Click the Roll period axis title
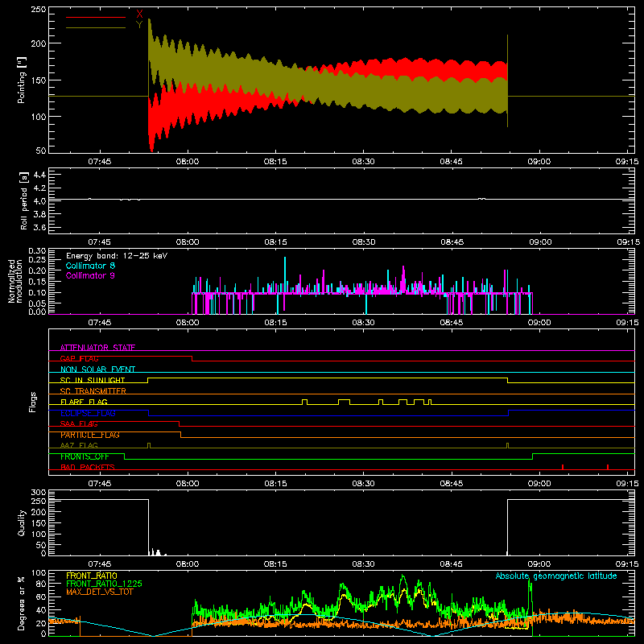 23,200
